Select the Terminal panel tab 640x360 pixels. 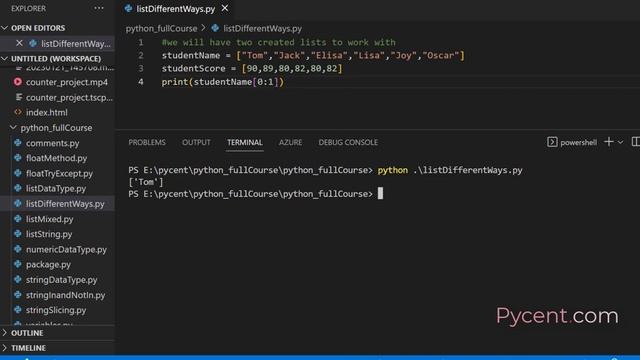pyautogui.click(x=245, y=142)
